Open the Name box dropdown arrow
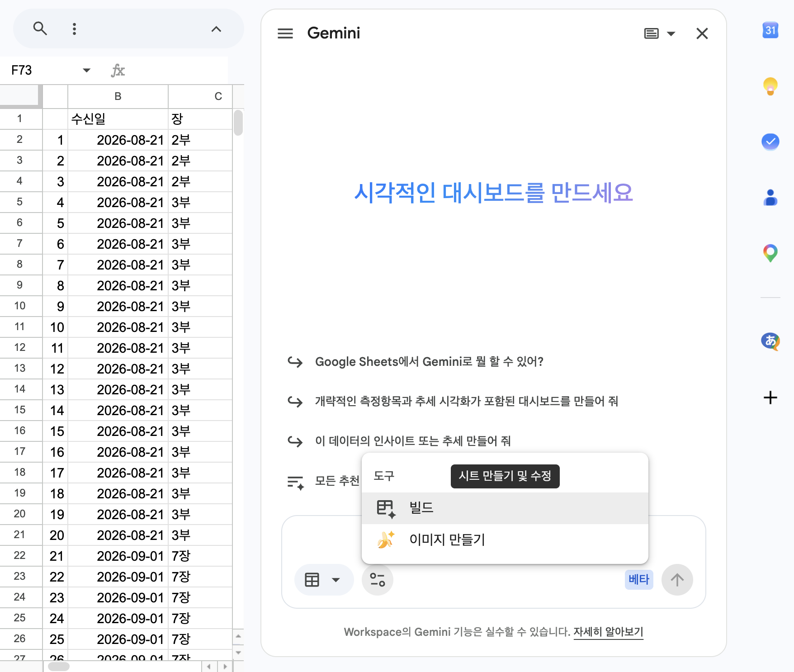The width and height of the screenshot is (794, 672). point(86,70)
